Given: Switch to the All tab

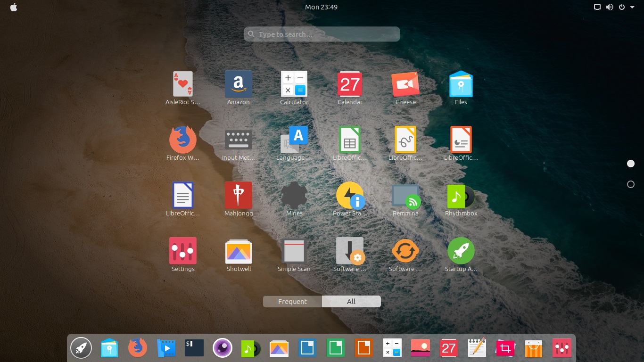Looking at the screenshot, I should [x=351, y=302].
